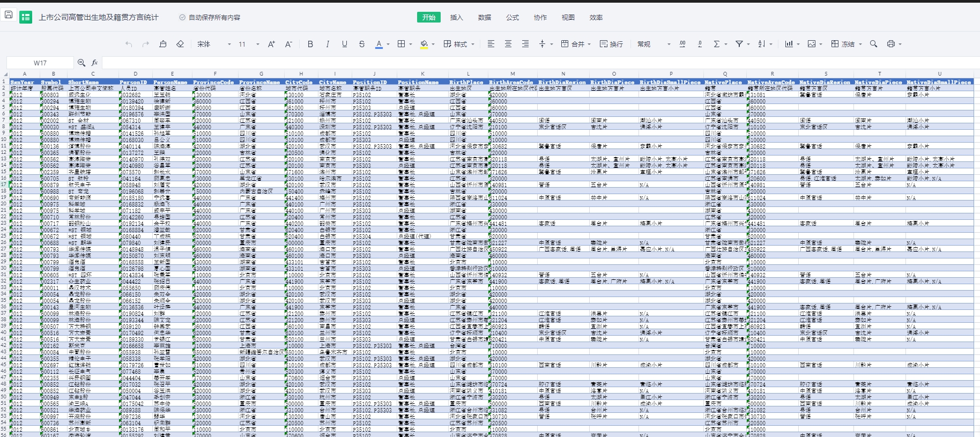Click the 冻结 freeze panes button

[x=843, y=44]
